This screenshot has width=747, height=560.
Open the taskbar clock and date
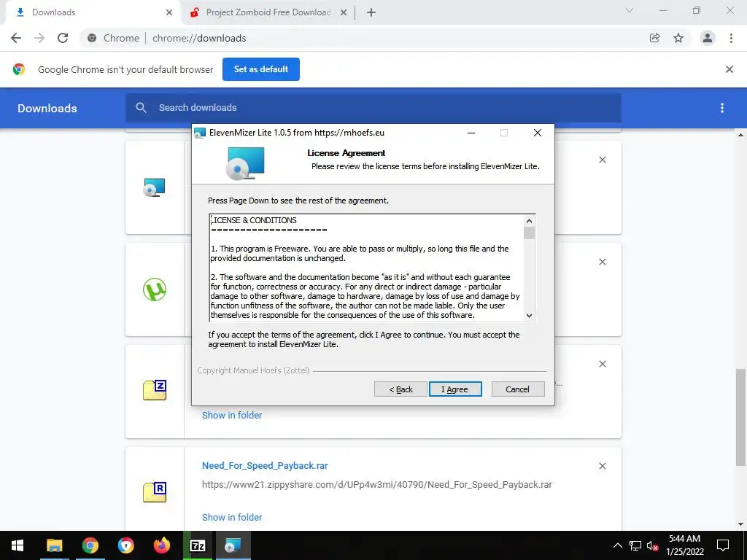[684, 545]
